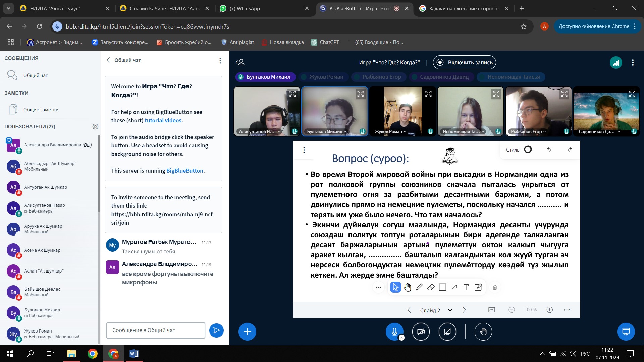Open the Стиль color style picker
This screenshot has height=362, width=644.
tap(528, 150)
